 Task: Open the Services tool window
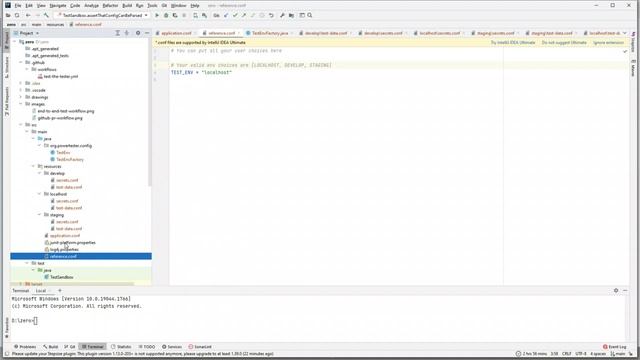click(172, 347)
